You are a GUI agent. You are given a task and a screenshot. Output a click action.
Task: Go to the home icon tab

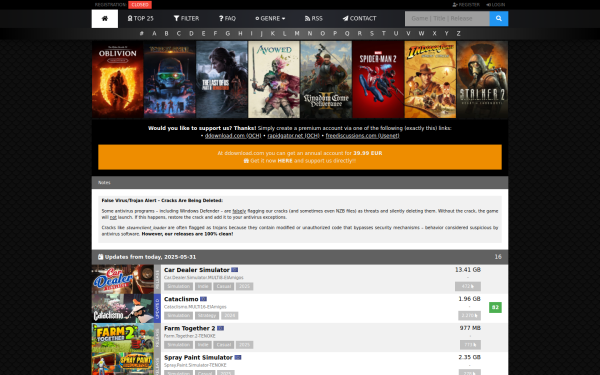coord(104,19)
